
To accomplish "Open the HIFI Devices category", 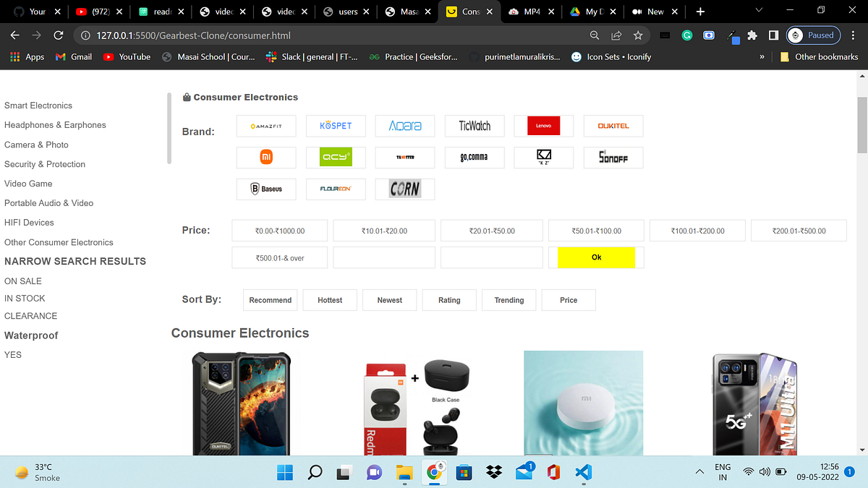I will coord(29,223).
